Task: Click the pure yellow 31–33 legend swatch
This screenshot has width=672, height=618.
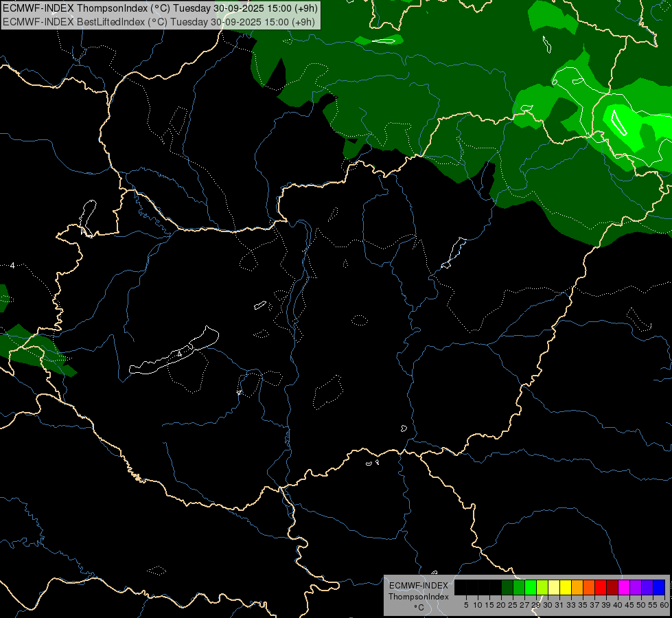Action: [566, 587]
